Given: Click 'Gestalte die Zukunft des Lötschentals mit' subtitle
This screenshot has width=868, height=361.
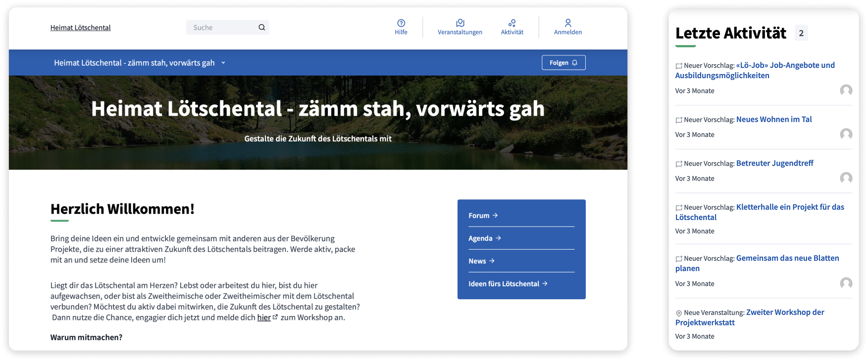Looking at the screenshot, I should [318, 139].
